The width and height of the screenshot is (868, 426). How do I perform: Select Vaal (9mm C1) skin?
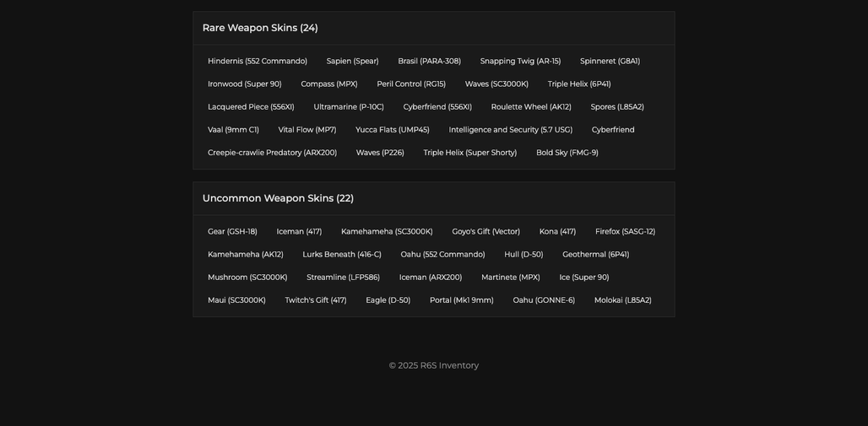(x=234, y=130)
